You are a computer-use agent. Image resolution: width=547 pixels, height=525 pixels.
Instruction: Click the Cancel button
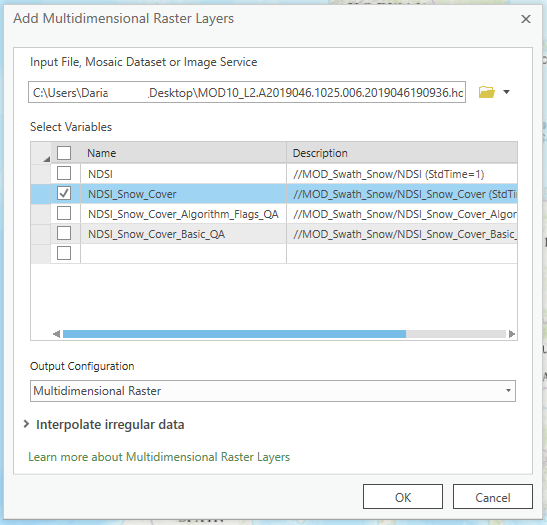pos(493,497)
